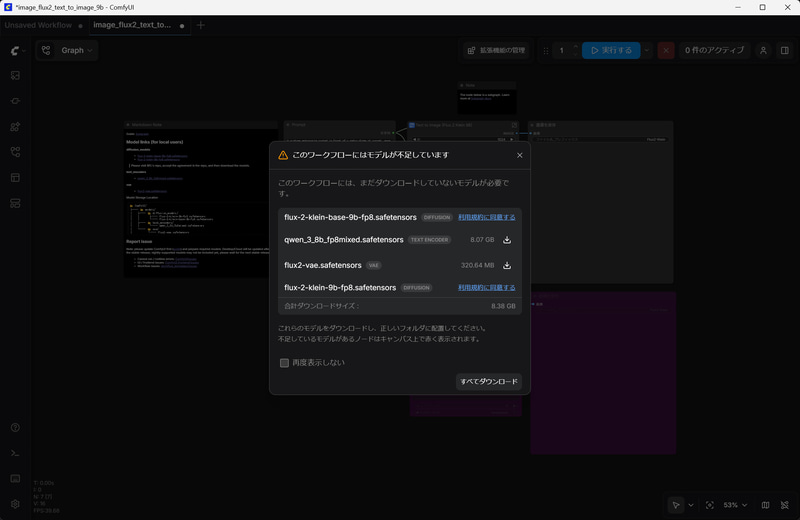This screenshot has width=800, height=520.
Task: Increase the batch count stepper
Action: coord(576,46)
